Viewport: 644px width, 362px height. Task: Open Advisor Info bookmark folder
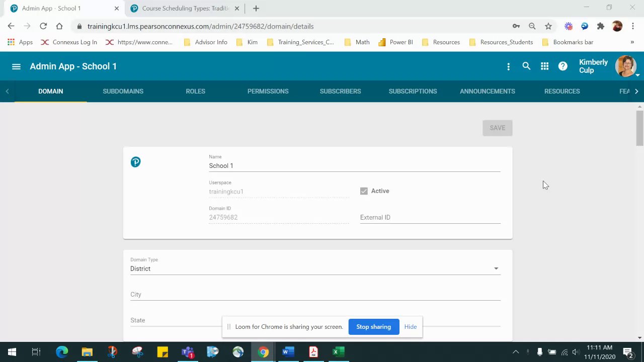[205, 42]
